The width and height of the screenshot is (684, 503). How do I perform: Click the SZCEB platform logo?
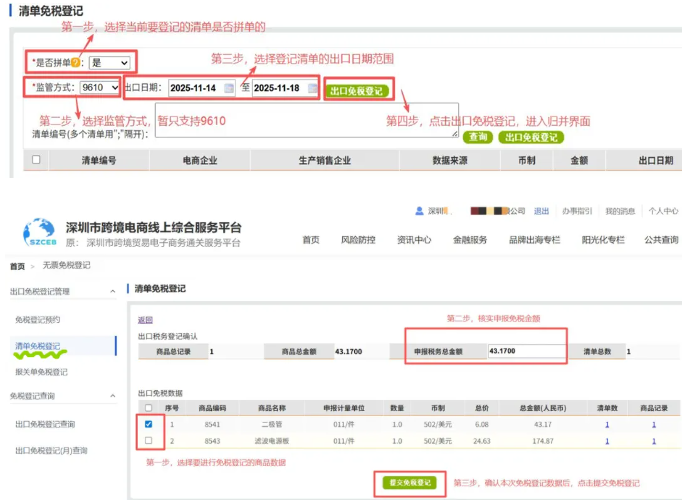[39, 232]
